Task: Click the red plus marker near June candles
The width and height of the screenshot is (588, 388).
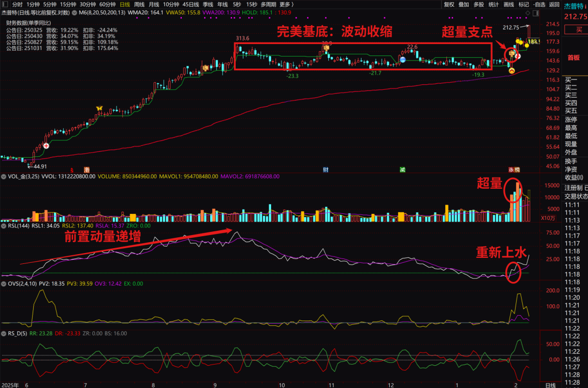Action: click(46, 146)
